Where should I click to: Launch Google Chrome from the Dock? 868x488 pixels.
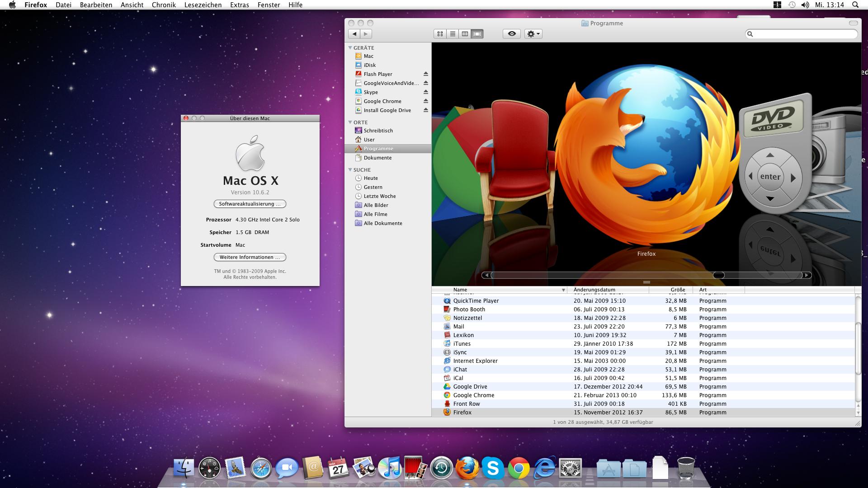click(x=519, y=469)
